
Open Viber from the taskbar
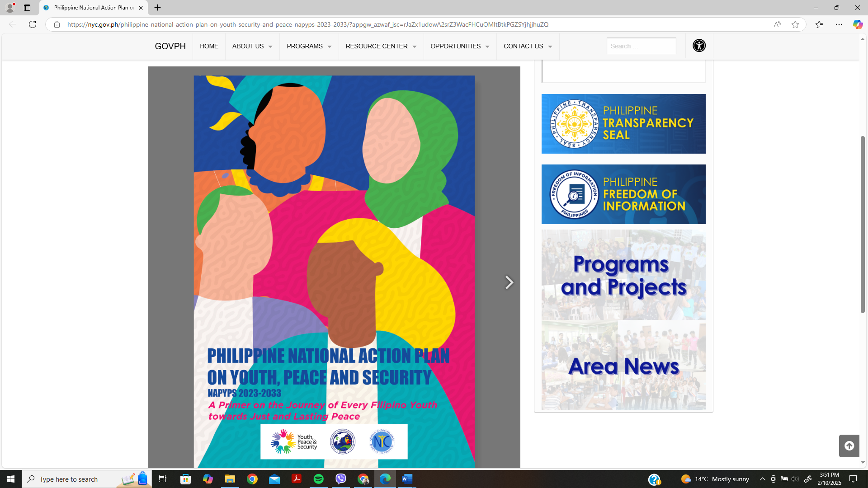tap(341, 479)
